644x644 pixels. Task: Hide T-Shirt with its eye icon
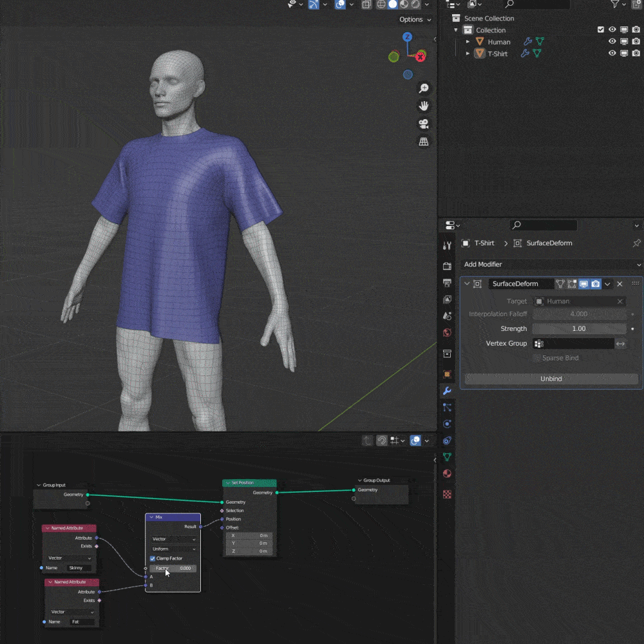[612, 53]
